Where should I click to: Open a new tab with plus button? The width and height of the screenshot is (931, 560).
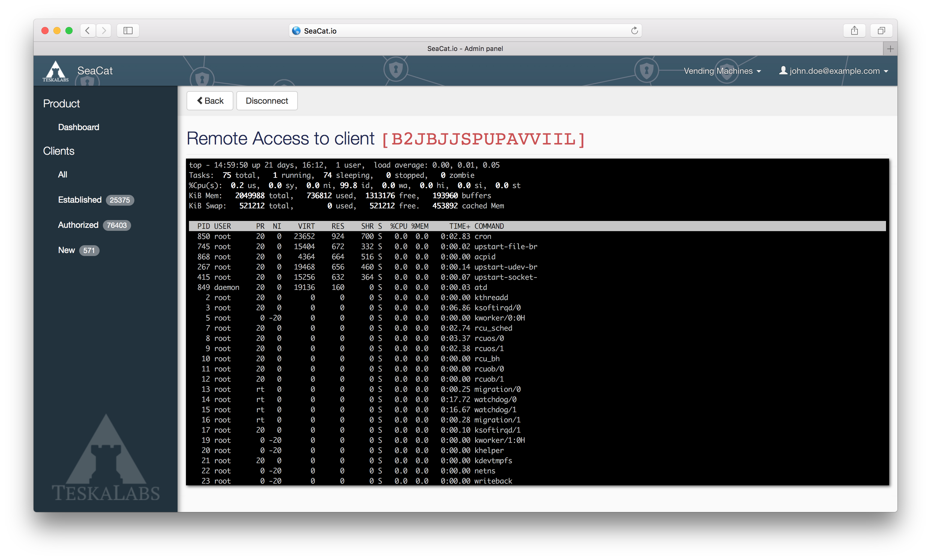coord(890,49)
